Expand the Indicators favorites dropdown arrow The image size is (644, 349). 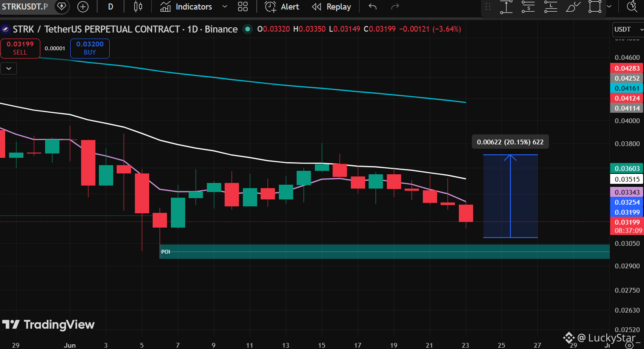coord(225,7)
